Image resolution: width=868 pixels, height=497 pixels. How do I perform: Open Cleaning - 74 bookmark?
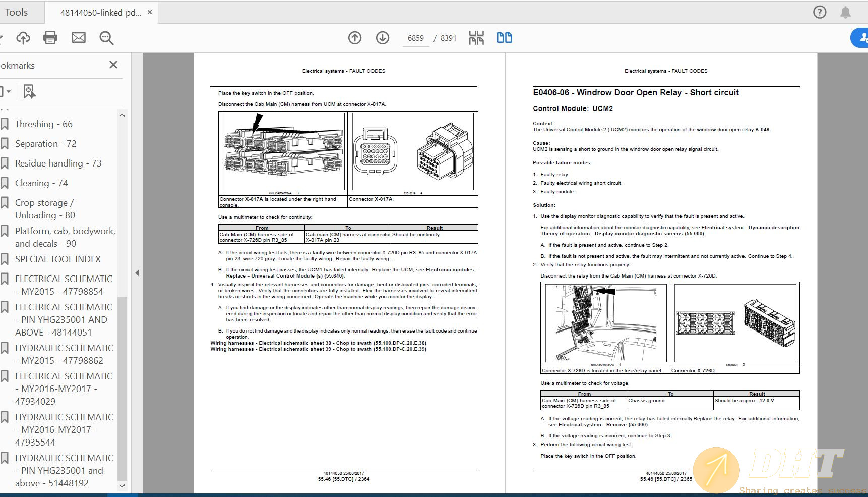tap(41, 183)
